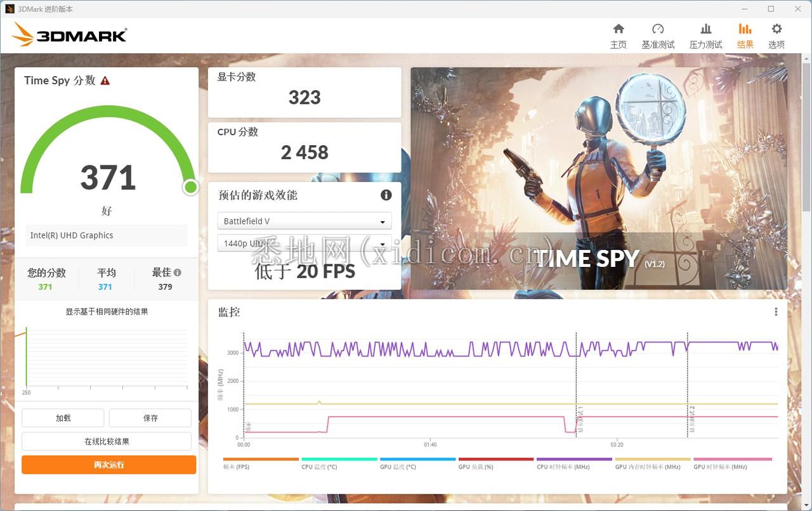Click the 3DMark logo
The width and height of the screenshot is (812, 511).
(x=70, y=35)
